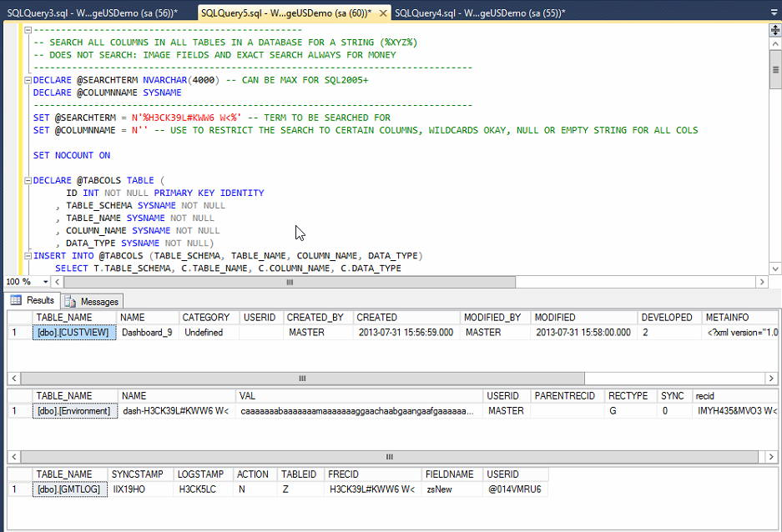Click the METAINFO column header

[727, 318]
